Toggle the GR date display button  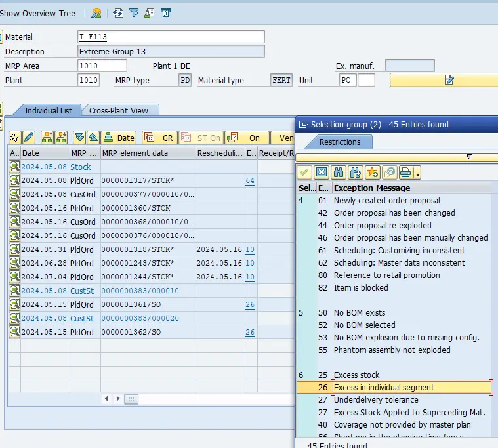click(159, 138)
